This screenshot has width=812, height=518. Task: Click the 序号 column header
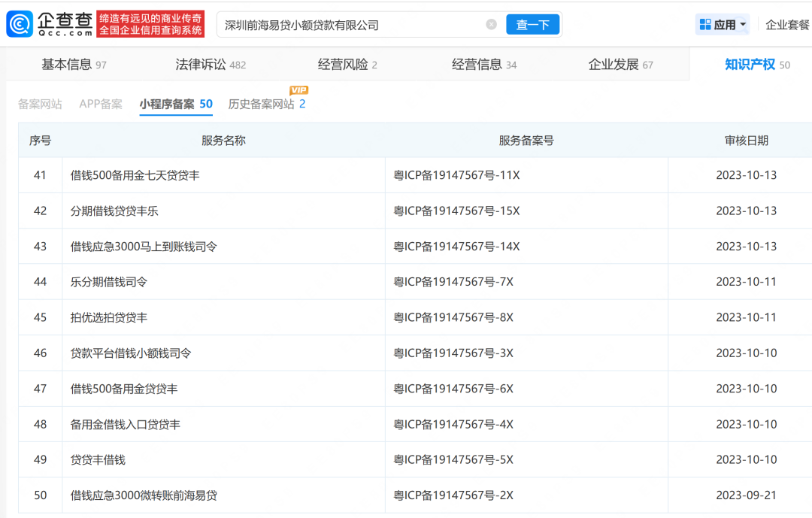[x=40, y=141]
